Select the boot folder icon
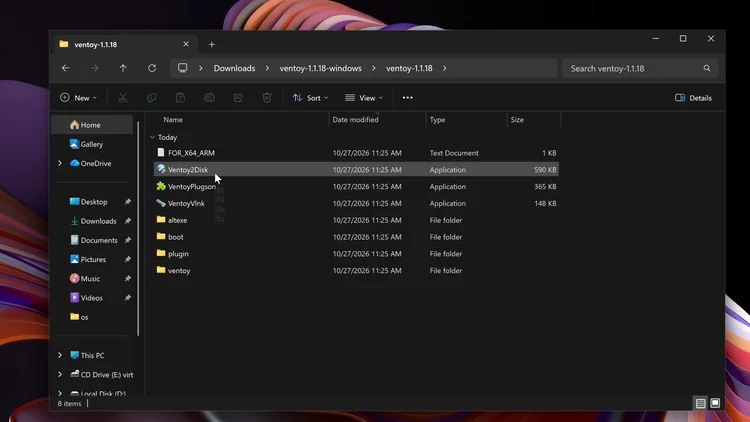This screenshot has width=750, height=422. pyautogui.click(x=161, y=236)
